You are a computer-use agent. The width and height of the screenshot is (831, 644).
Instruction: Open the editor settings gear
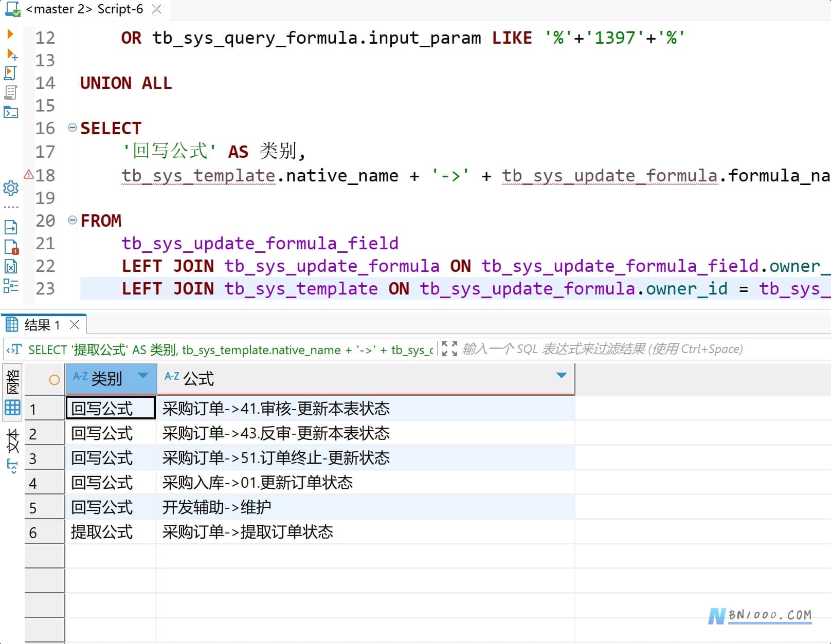click(x=11, y=188)
